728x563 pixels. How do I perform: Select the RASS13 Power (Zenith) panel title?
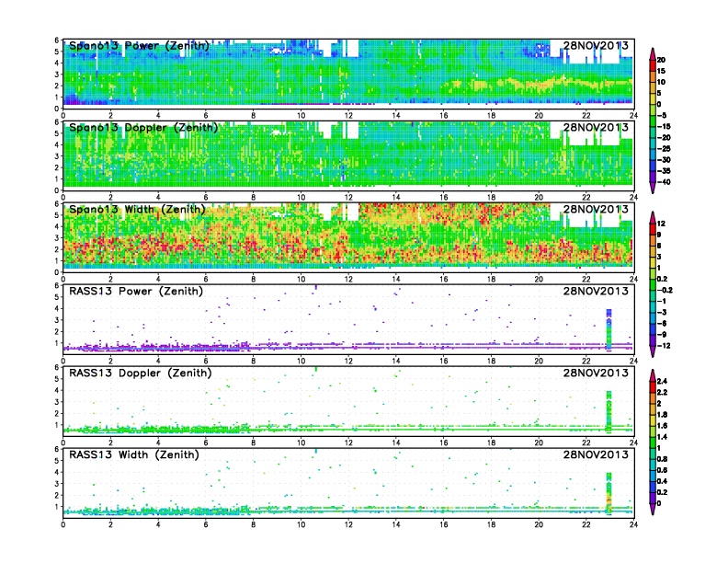pyautogui.click(x=138, y=291)
